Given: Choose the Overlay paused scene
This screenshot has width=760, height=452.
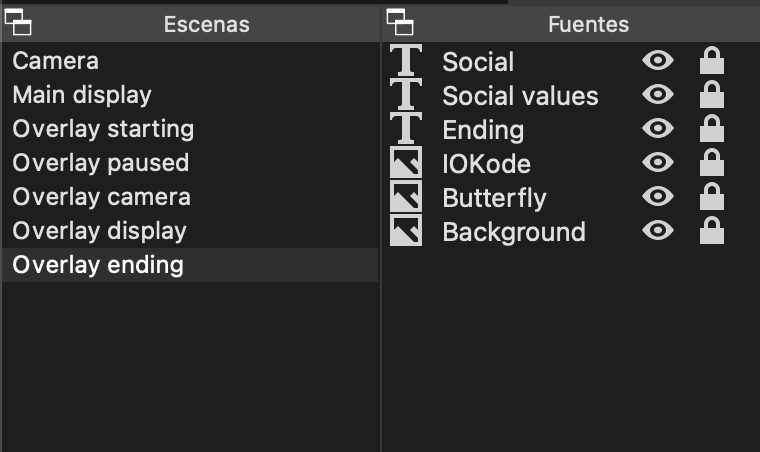Looking at the screenshot, I should (100, 163).
